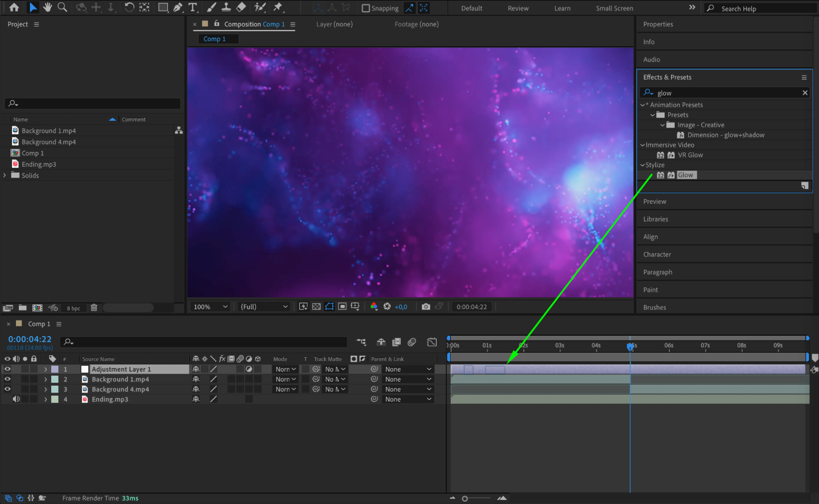The width and height of the screenshot is (819, 504).
Task: Select the Type tool
Action: click(x=193, y=7)
